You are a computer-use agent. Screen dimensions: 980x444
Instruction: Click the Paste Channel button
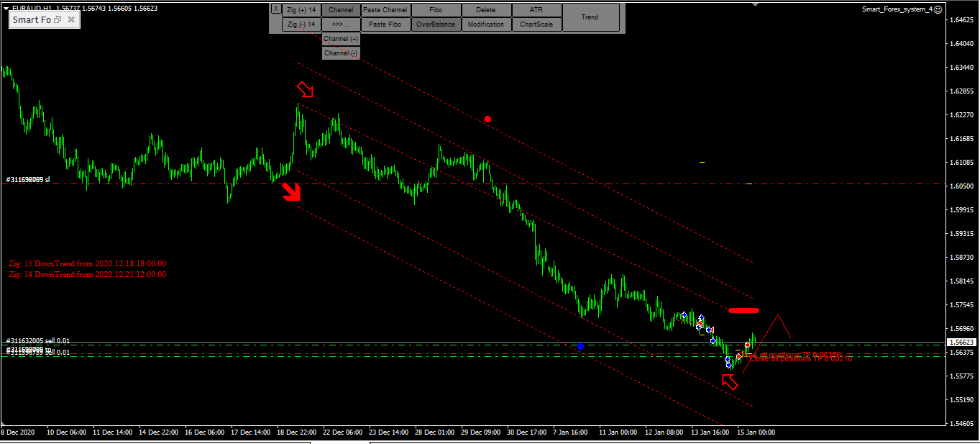pyautogui.click(x=385, y=9)
